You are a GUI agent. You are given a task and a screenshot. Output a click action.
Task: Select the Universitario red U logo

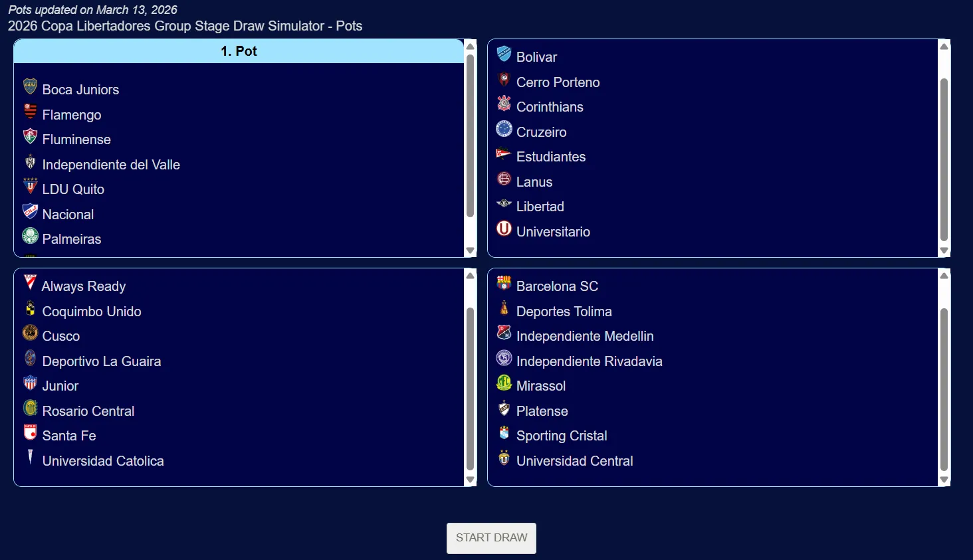(504, 229)
